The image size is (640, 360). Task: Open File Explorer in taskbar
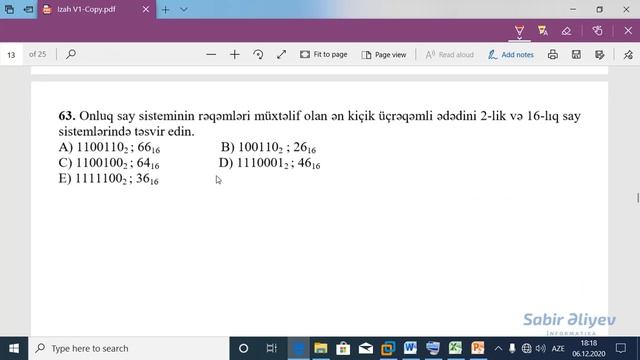(x=321, y=348)
